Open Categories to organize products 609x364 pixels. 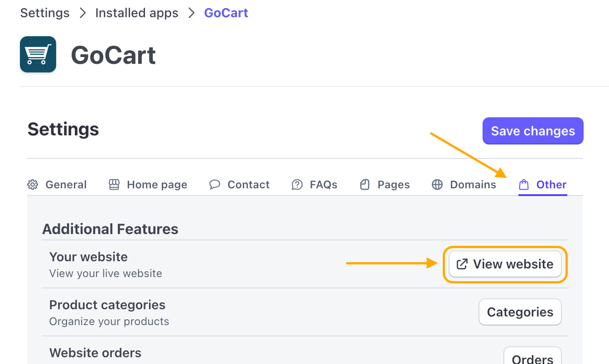click(520, 312)
